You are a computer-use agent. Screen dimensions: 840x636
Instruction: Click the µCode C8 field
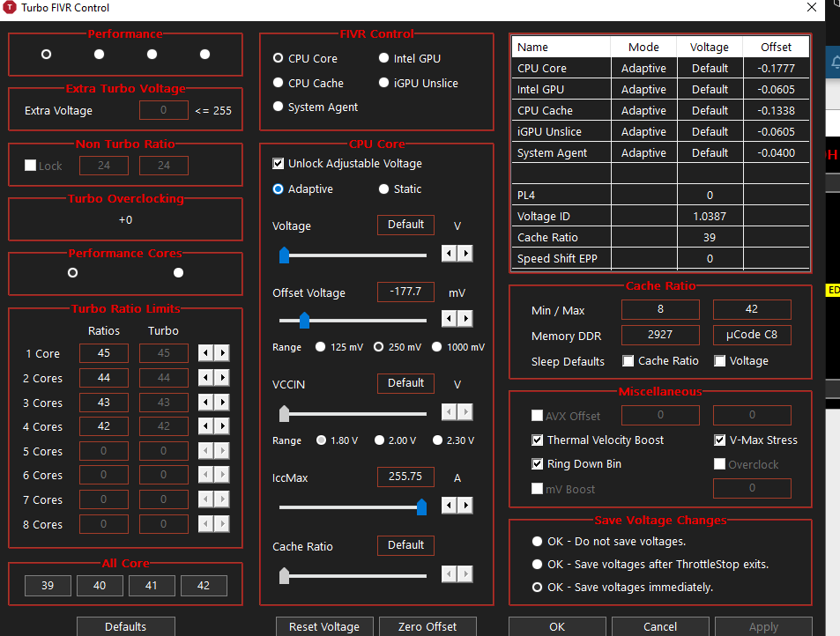pos(752,335)
